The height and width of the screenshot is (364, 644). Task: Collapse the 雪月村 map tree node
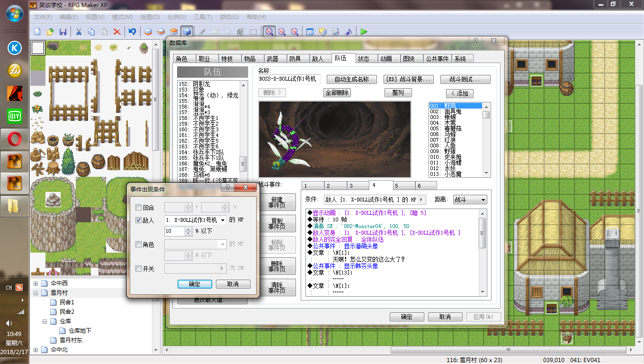tap(36, 293)
